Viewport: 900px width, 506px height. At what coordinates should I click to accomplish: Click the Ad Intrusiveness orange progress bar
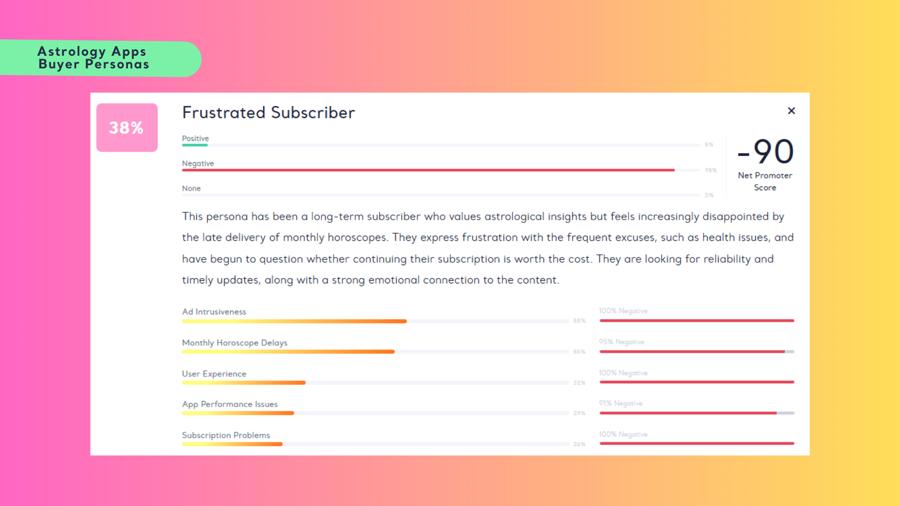click(x=294, y=321)
